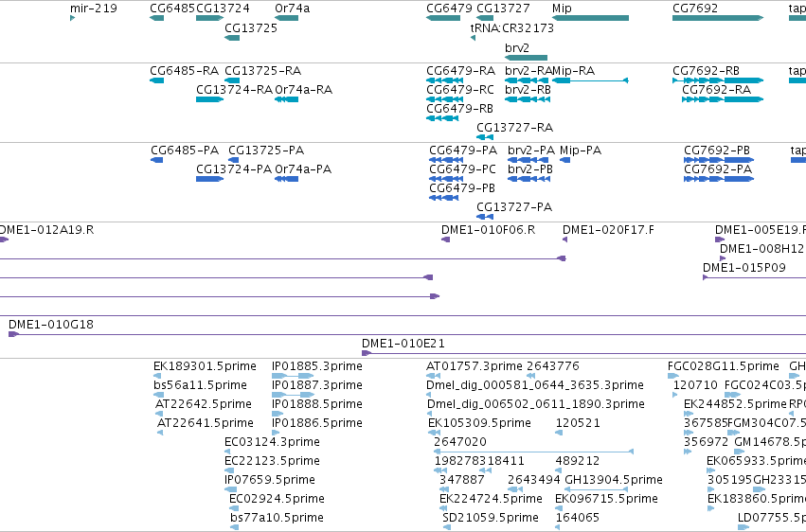The height and width of the screenshot is (532, 806).
Task: Select the CG13727-PA protein feature
Action: click(485, 217)
